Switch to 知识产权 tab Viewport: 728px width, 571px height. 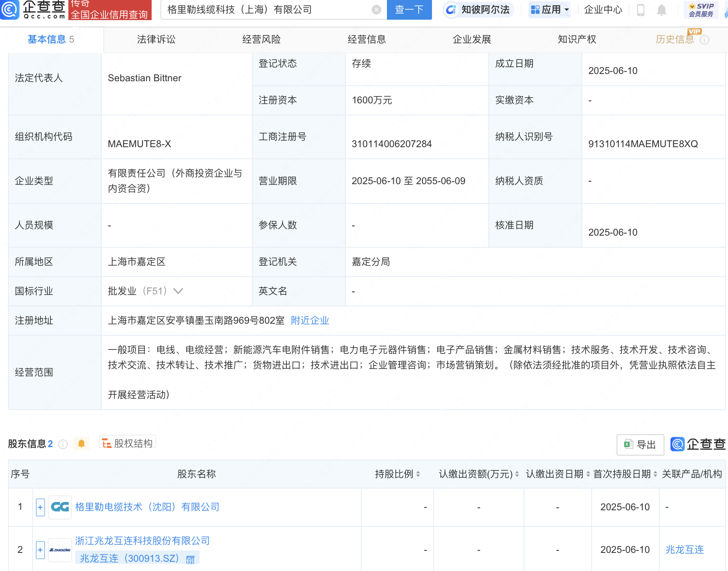[577, 39]
